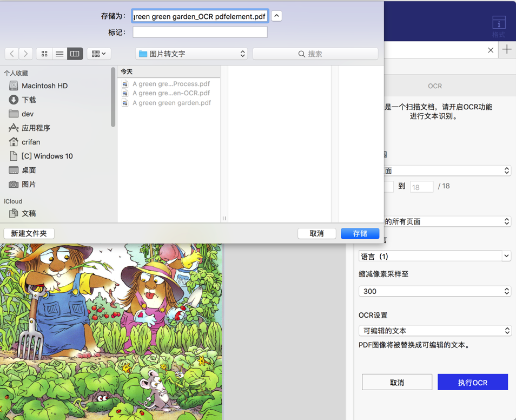The height and width of the screenshot is (420, 516).
Task: Click the 桌面 desktop icon
Action: pos(14,170)
